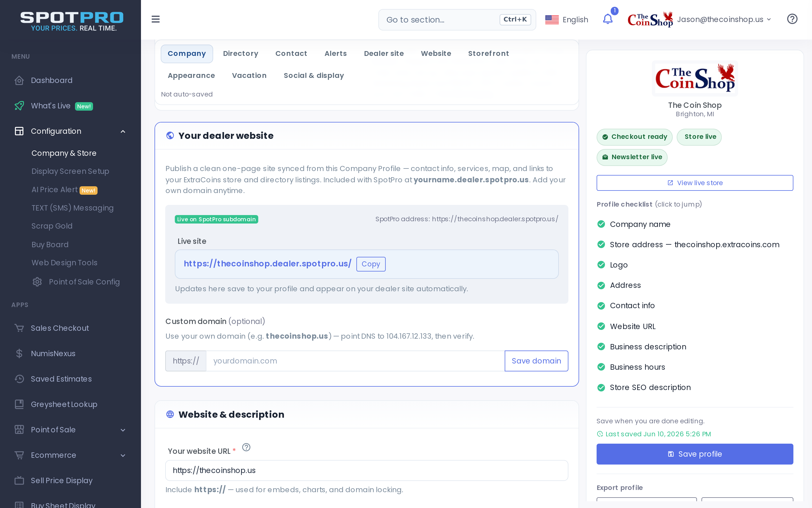Screen dimensions: 812x508
Task: Click the NumisNexus dollar icon
Action: click(19, 353)
